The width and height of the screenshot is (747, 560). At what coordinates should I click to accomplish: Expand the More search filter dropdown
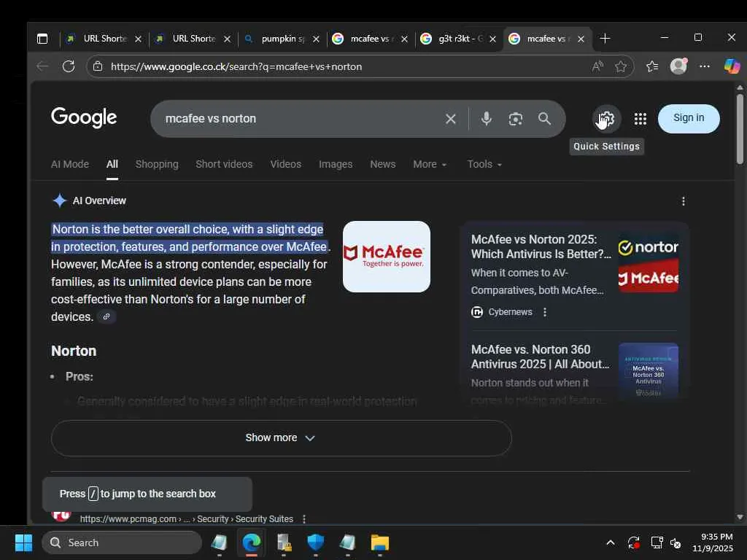(430, 164)
